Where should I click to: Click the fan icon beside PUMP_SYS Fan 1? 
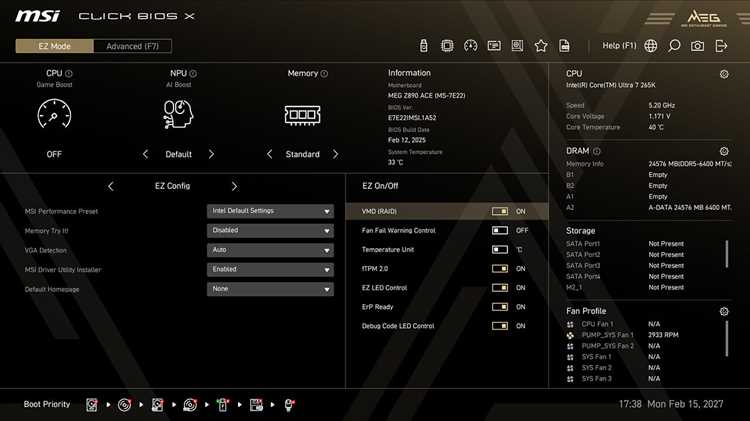coord(570,335)
